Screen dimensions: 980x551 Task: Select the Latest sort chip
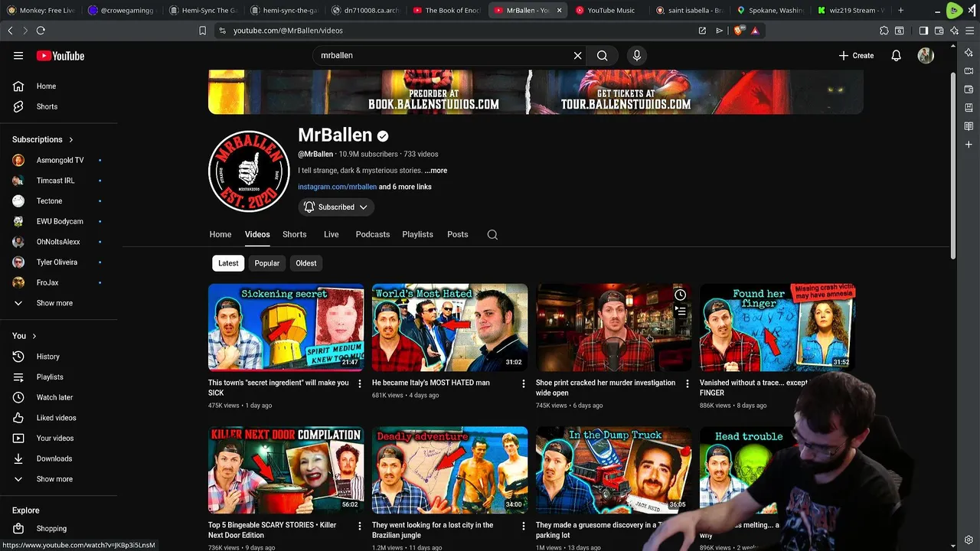228,263
